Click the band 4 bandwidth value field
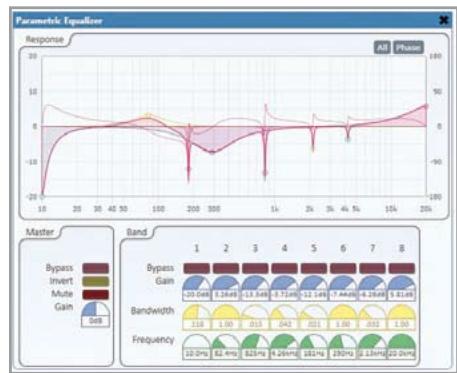The height and width of the screenshot is (373, 457). tap(285, 324)
